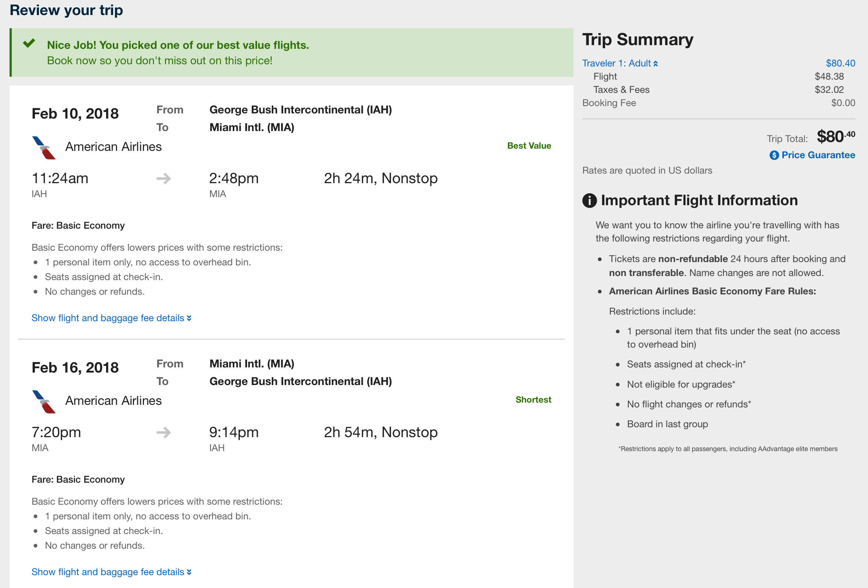The width and height of the screenshot is (868, 588).
Task: Click the arrow icon after 11:24am departure
Action: (x=164, y=178)
